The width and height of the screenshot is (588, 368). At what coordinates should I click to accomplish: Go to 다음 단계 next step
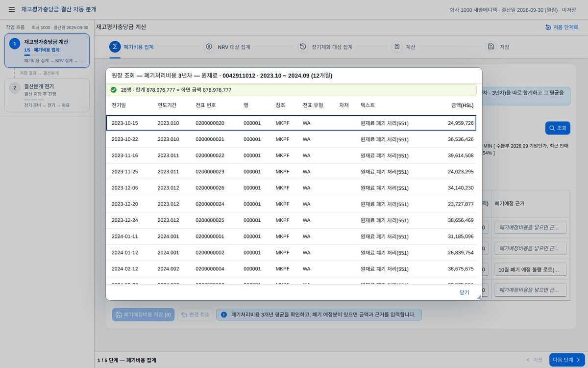[567, 360]
